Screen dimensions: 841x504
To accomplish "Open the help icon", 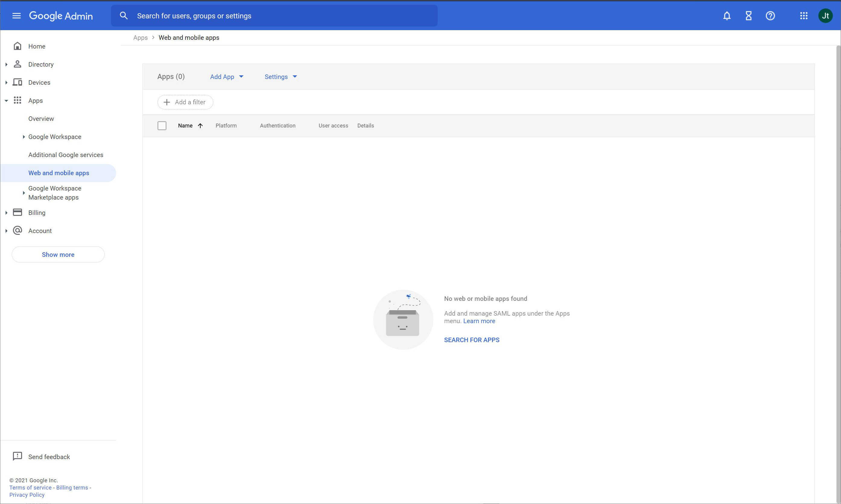I will click(770, 16).
